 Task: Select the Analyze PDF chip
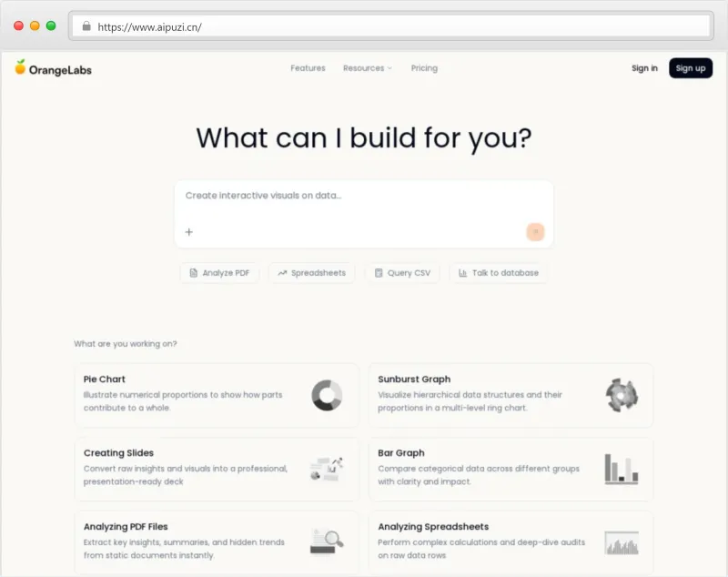(219, 273)
